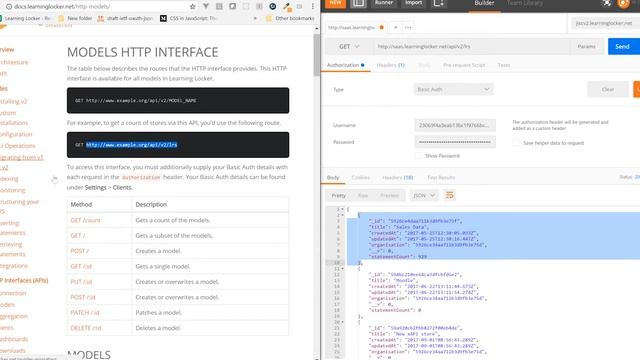Image resolution: width=640 pixels, height=360 pixels.
Task: Toggle the word wrap icon in response
Action: pos(449,196)
